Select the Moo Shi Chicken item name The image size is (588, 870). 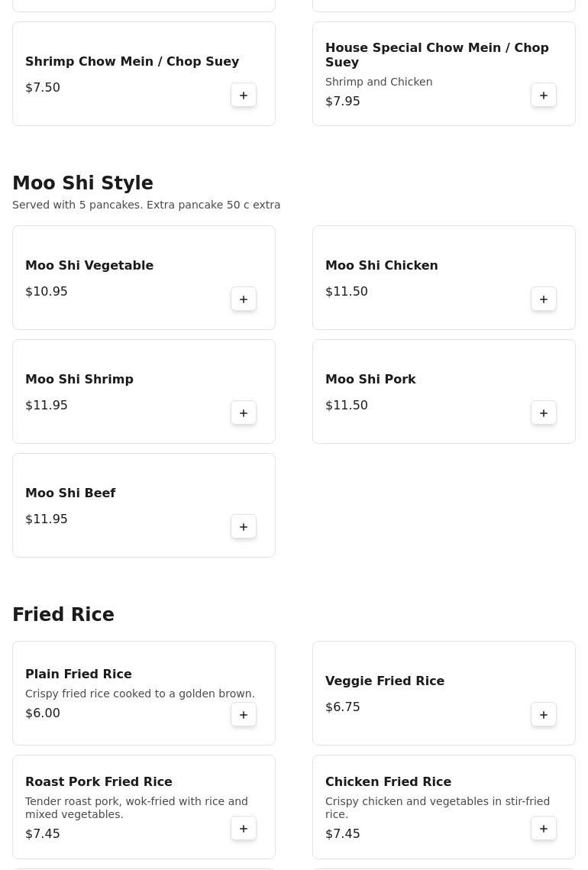click(381, 266)
